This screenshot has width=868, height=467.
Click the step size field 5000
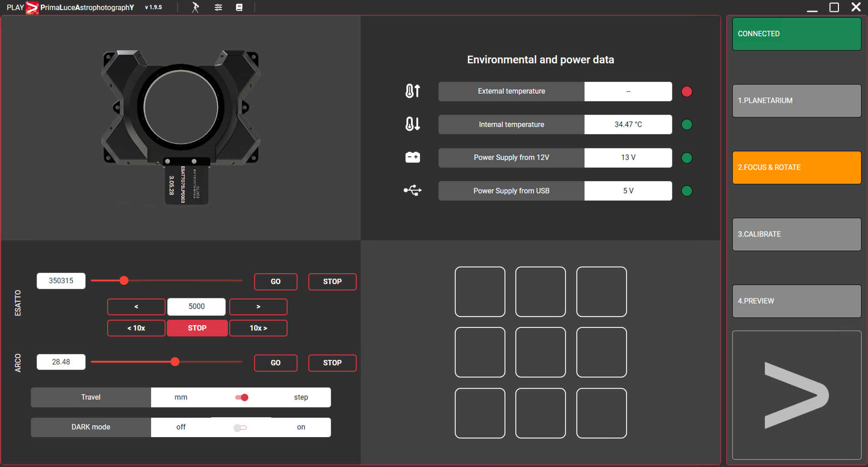point(197,307)
